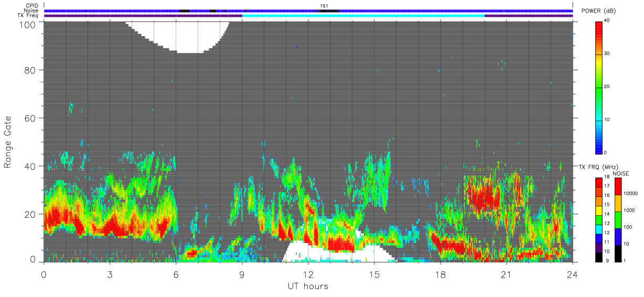
Task: Click the 60 tick on Range Gate axis
Action: (31, 118)
